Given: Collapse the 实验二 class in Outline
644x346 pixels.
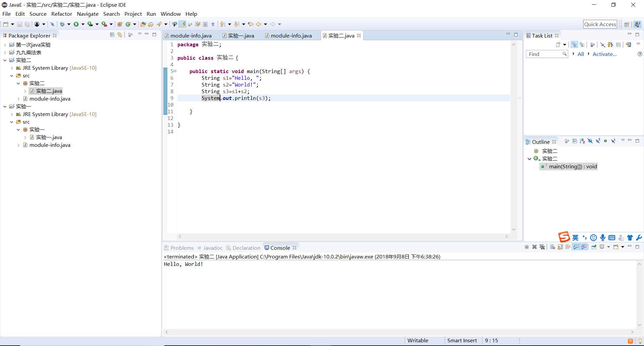Looking at the screenshot, I should pyautogui.click(x=530, y=159).
